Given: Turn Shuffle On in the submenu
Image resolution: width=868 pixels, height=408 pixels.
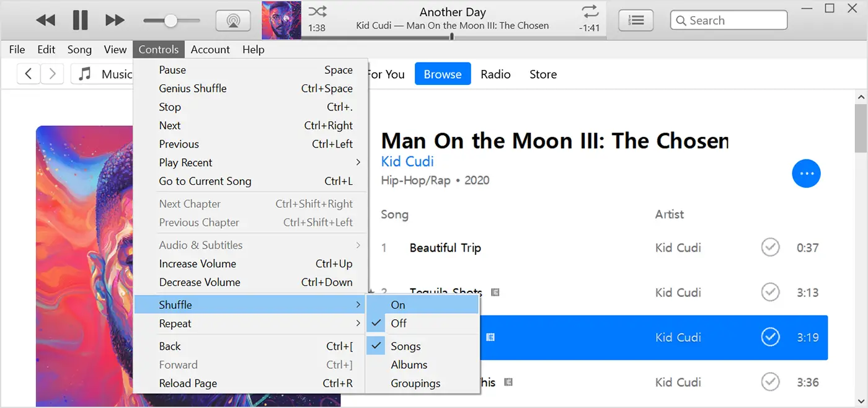Looking at the screenshot, I should coord(397,304).
